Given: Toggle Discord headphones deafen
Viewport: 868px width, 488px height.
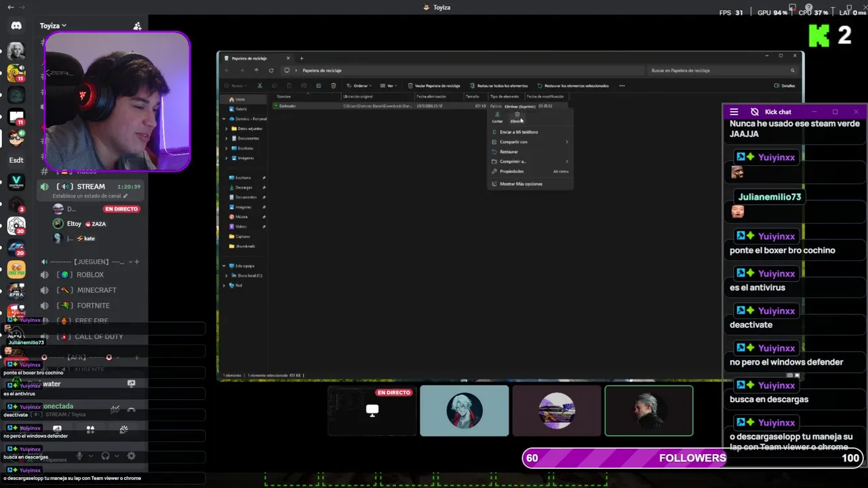Looking at the screenshot, I should coord(105,456).
